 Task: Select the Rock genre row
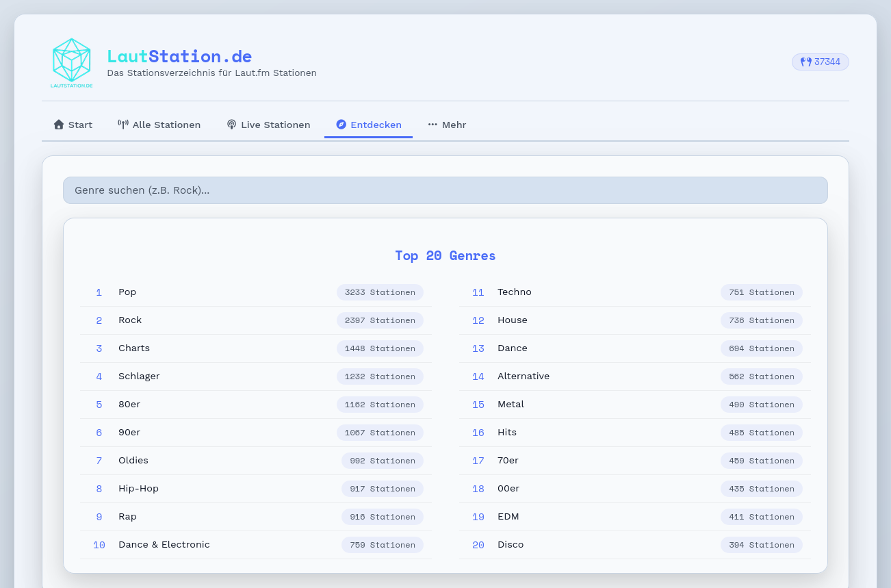tap(256, 320)
